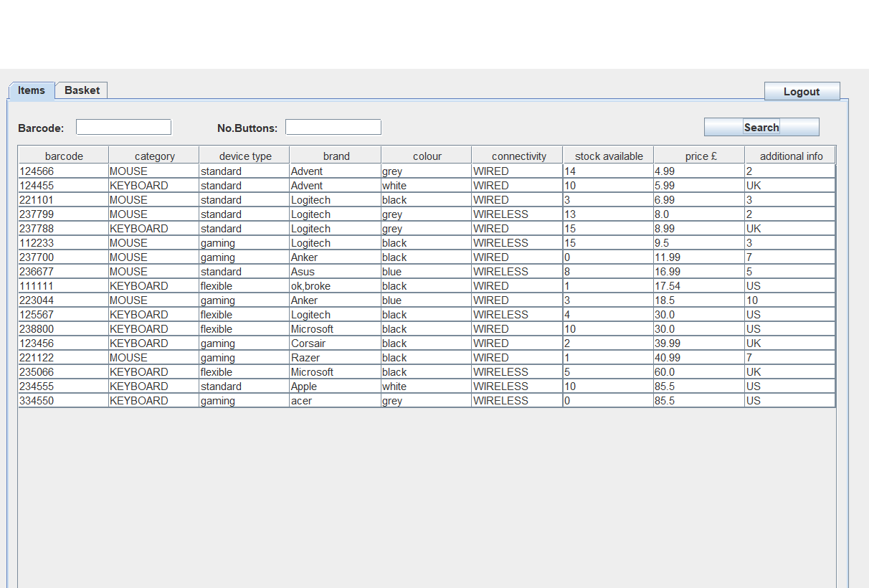Click the price cell 60.0
Image resolution: width=869 pixels, height=588 pixels.
(x=699, y=372)
